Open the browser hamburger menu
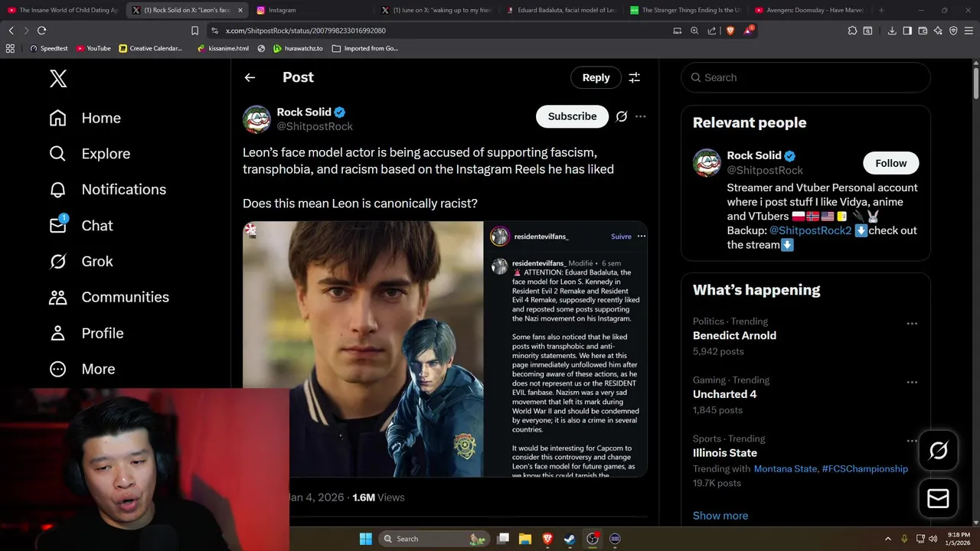Image resolution: width=980 pixels, height=551 pixels. tap(969, 31)
